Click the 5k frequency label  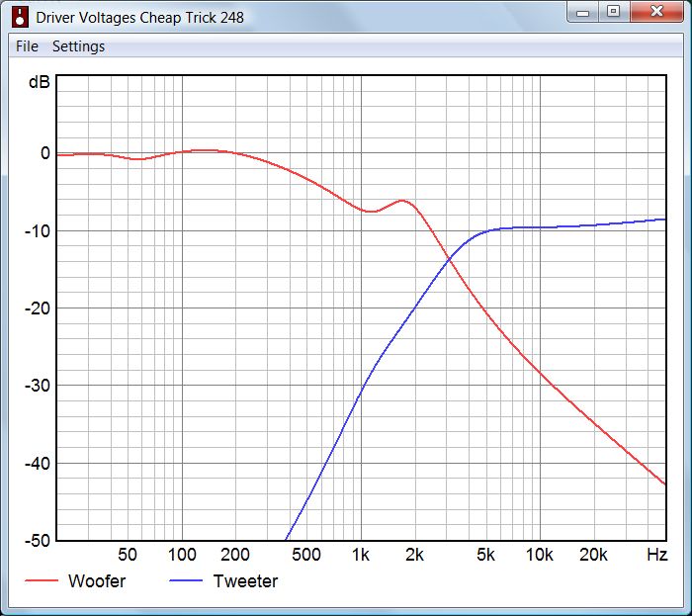tap(485, 555)
